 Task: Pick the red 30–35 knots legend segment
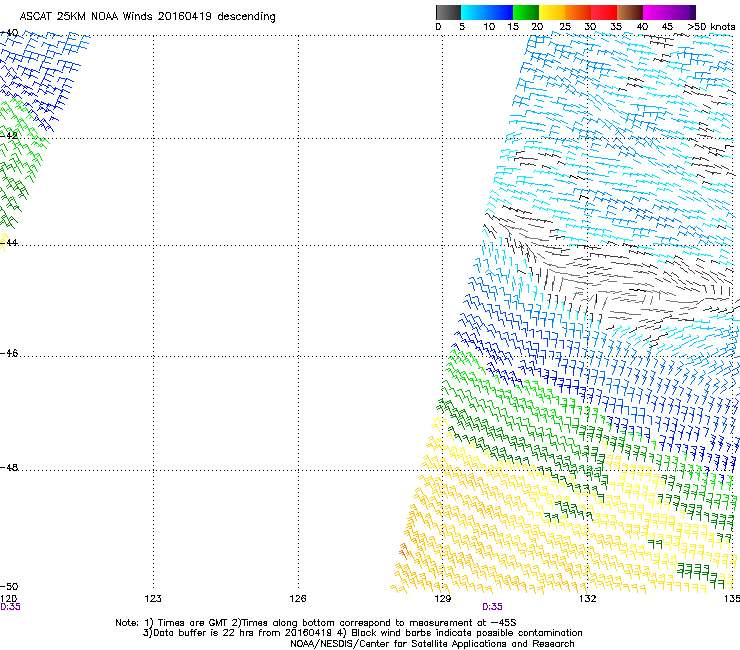coord(604,12)
